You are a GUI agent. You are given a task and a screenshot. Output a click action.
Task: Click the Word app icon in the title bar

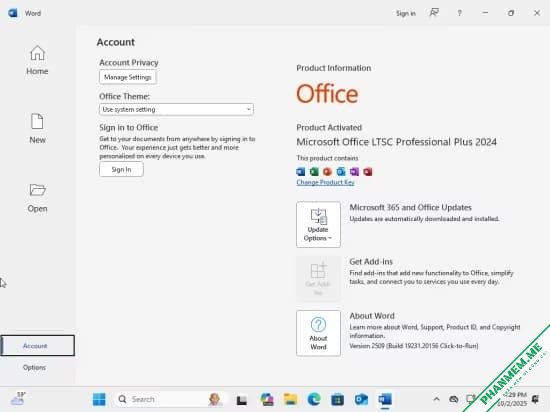13,13
